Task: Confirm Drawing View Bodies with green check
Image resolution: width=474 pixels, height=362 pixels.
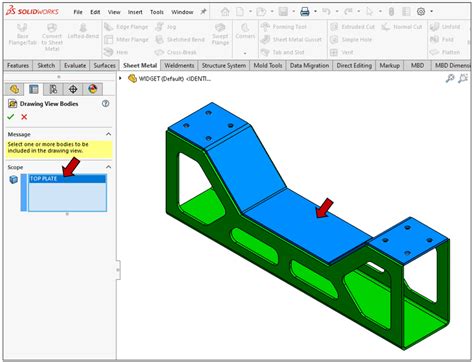Action: pos(11,117)
